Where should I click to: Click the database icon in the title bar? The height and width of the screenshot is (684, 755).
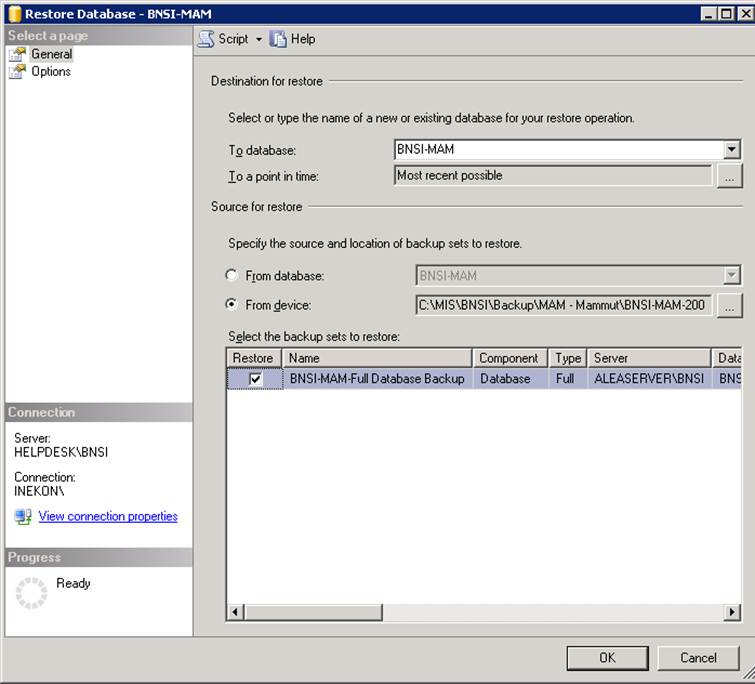14,14
